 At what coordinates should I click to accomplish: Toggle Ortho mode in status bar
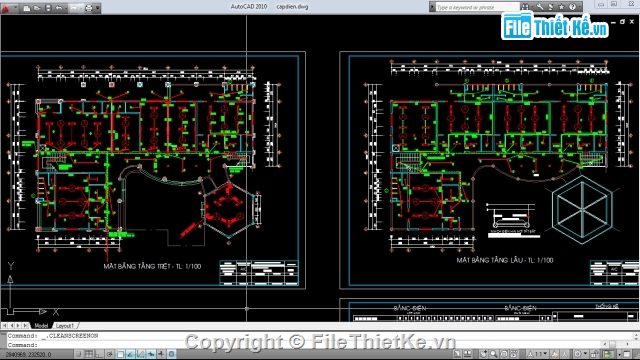coord(99,354)
